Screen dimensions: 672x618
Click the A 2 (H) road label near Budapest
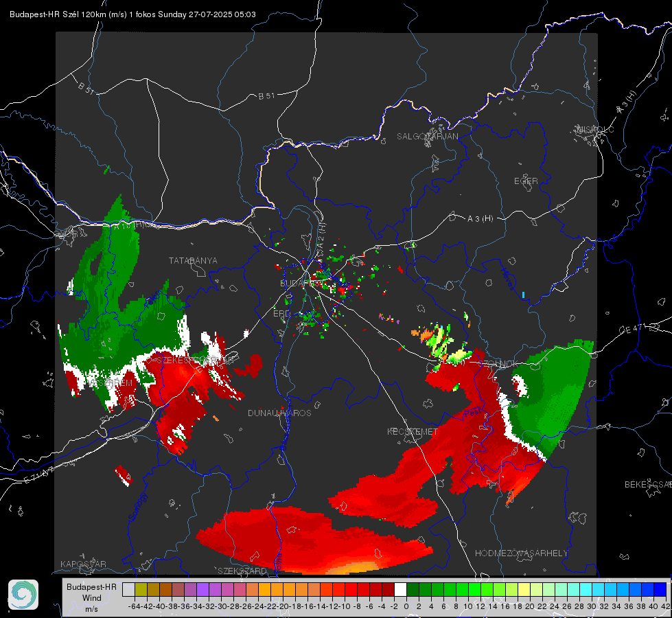tap(321, 238)
